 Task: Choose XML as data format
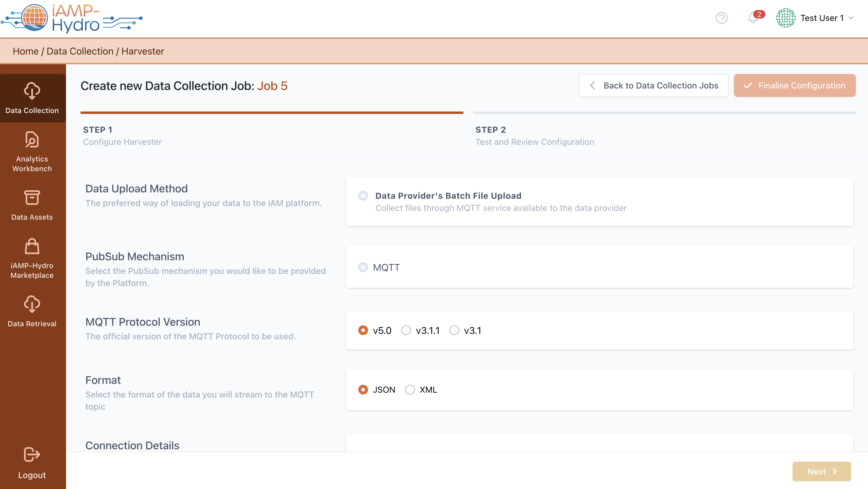[410, 390]
